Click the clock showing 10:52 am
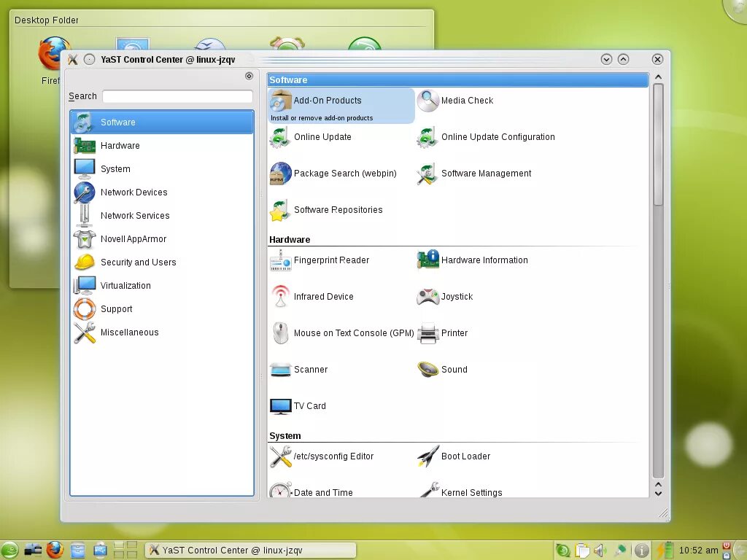The height and width of the screenshot is (560, 747). tap(698, 551)
